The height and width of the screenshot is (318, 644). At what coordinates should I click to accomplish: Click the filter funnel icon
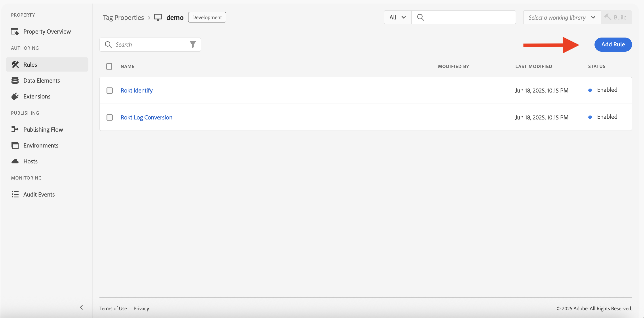(x=193, y=44)
